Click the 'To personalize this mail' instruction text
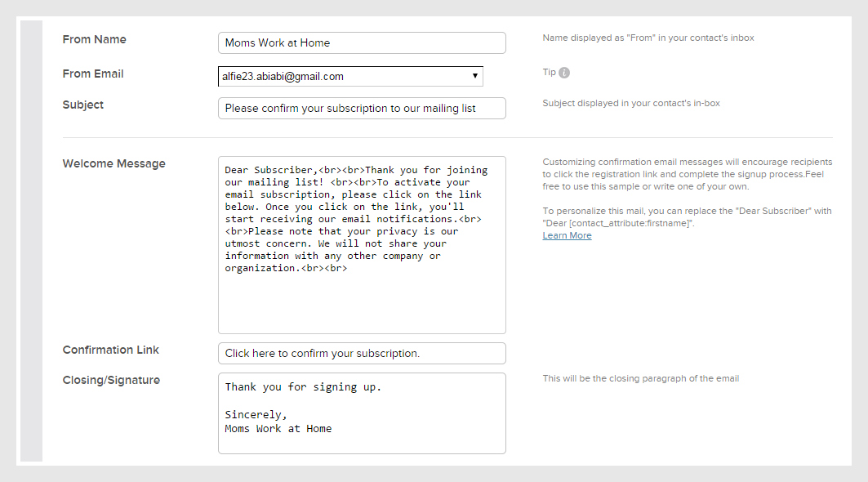Screen dimensions: 868x482 point(687,216)
